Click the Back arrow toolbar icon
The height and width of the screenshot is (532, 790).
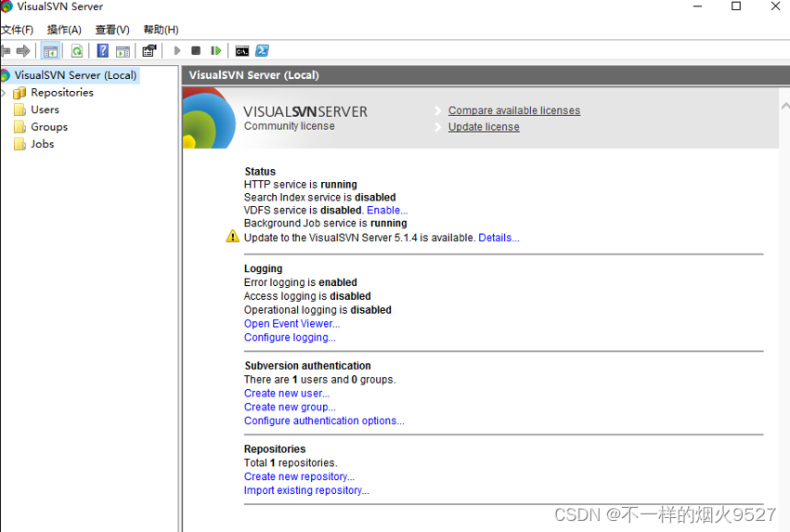click(5, 51)
